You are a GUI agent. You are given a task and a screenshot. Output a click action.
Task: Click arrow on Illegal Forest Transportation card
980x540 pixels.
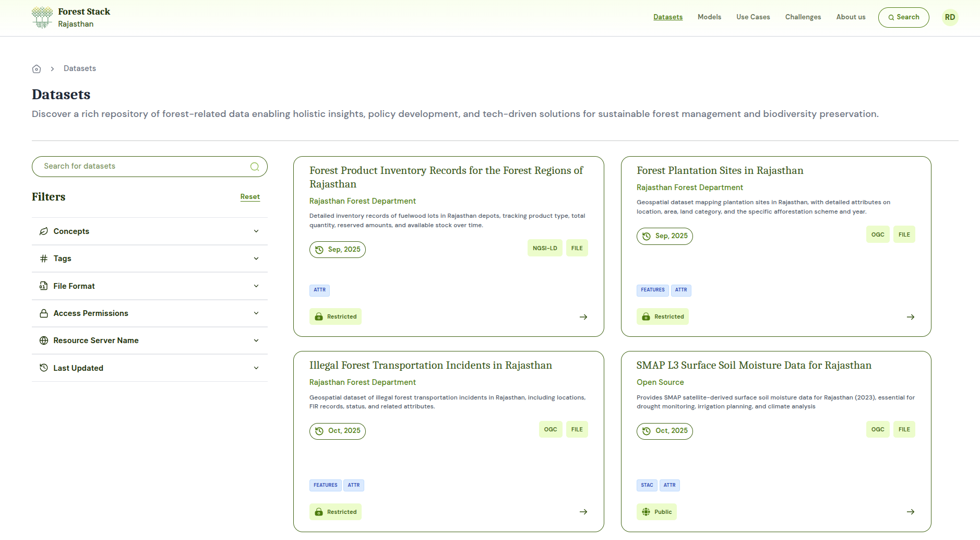pyautogui.click(x=583, y=512)
